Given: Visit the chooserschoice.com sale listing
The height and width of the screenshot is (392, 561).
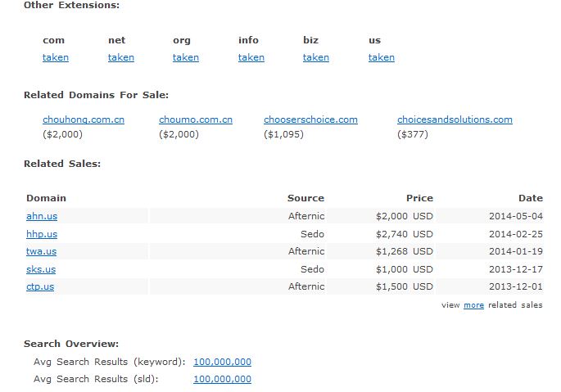Looking at the screenshot, I should (x=310, y=119).
